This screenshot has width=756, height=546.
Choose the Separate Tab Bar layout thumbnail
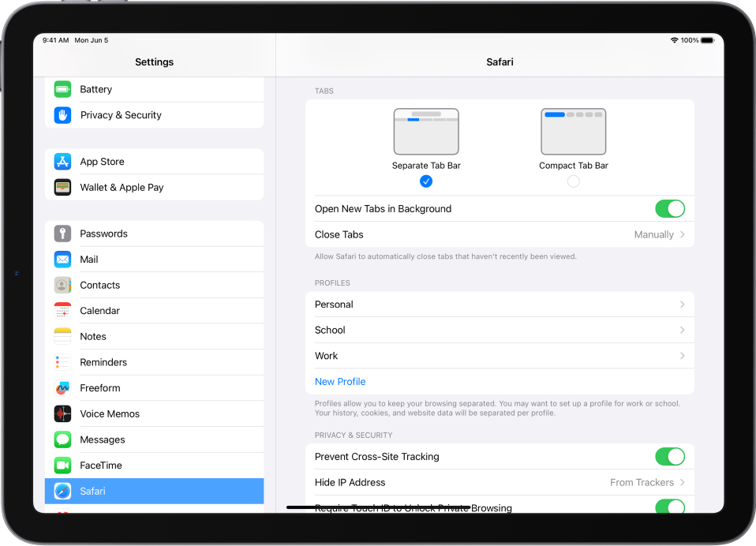[x=426, y=132]
